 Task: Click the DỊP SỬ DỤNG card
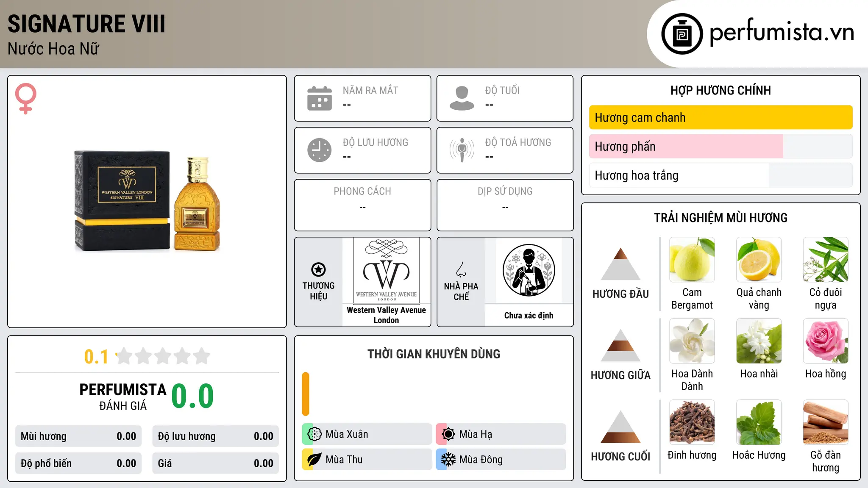click(x=505, y=205)
